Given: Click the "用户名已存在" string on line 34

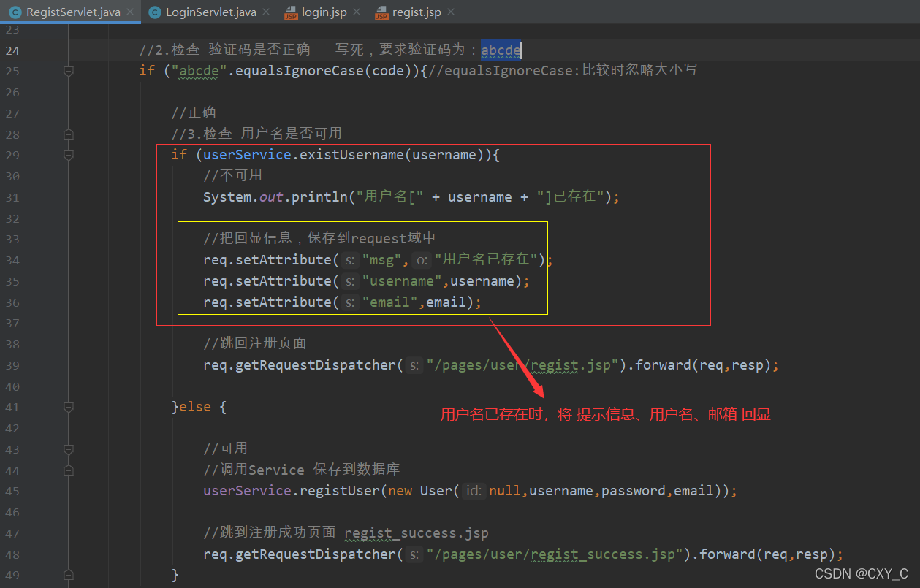Looking at the screenshot, I should click(x=485, y=260).
